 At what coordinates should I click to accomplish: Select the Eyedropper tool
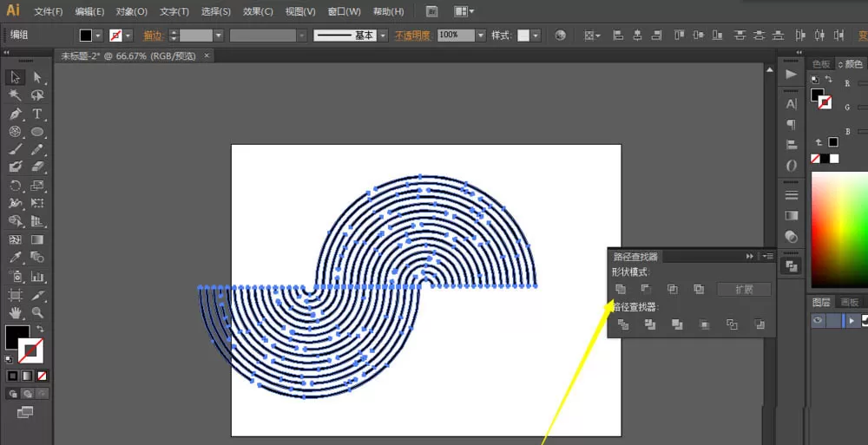[15, 258]
